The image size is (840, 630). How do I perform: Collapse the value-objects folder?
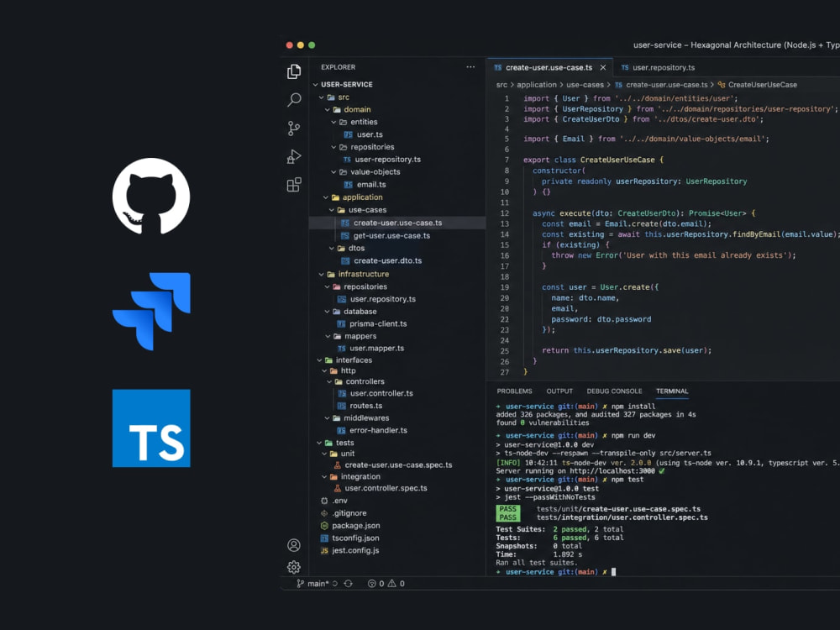[333, 172]
